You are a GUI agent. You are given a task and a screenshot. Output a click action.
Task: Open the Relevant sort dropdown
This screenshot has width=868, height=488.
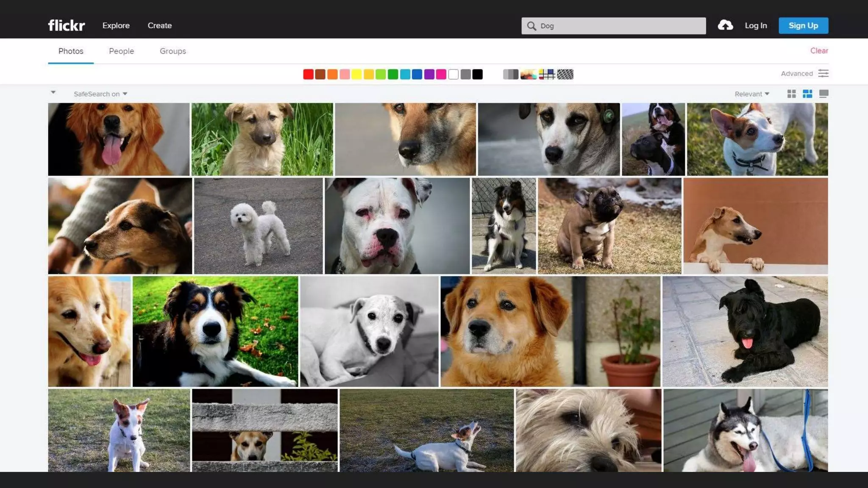click(x=751, y=94)
